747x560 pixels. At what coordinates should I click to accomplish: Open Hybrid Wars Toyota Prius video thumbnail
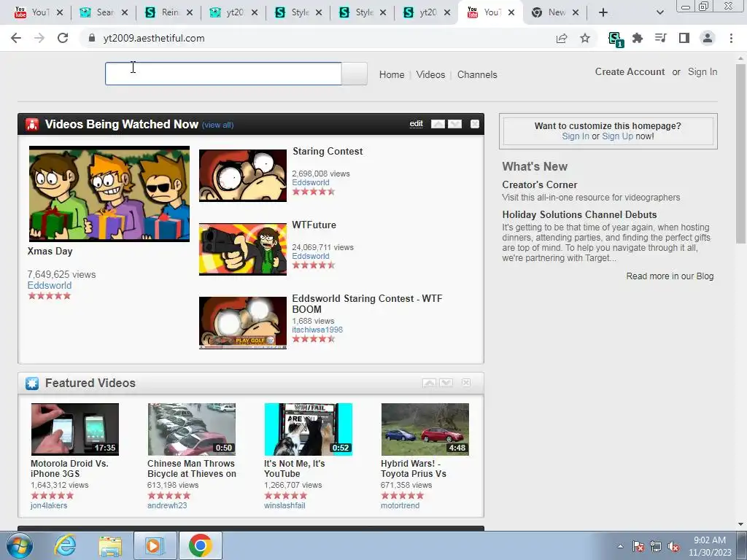[425, 429]
